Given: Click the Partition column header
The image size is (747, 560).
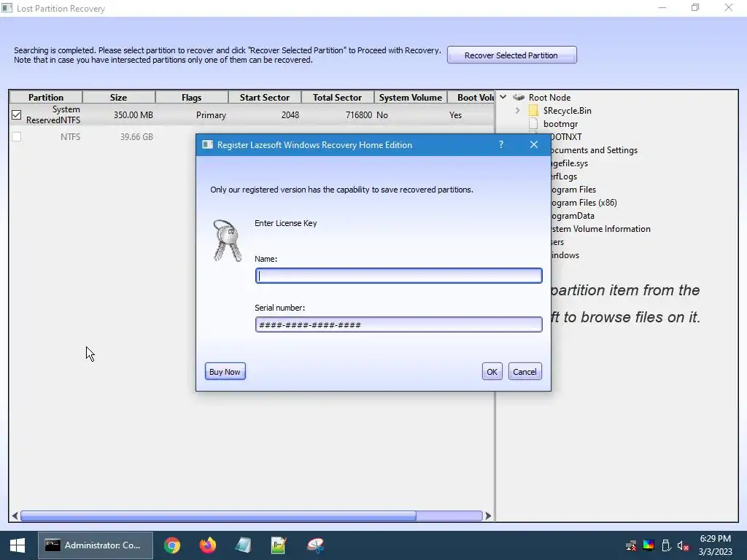Looking at the screenshot, I should [x=46, y=97].
